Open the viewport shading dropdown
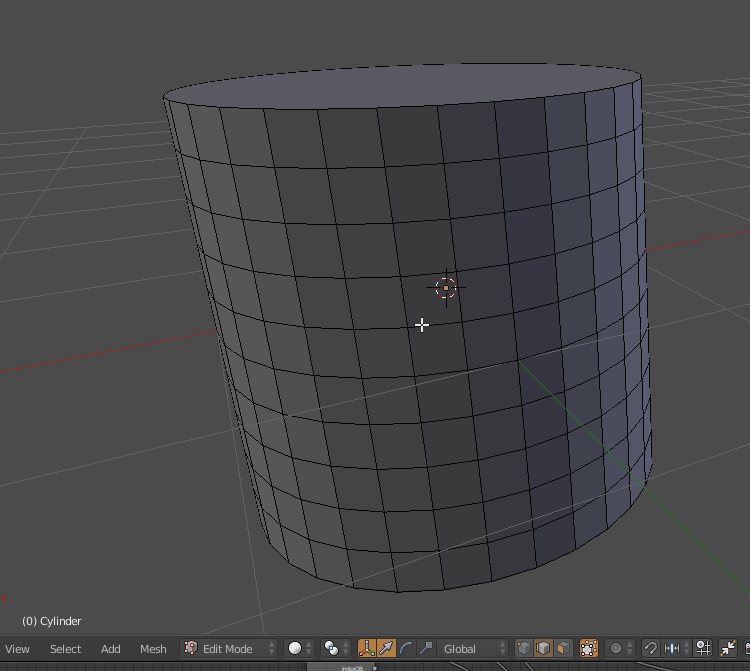 coord(299,649)
